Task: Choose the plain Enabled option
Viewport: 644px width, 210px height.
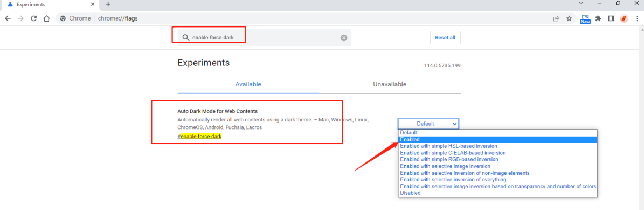Action: click(x=498, y=140)
